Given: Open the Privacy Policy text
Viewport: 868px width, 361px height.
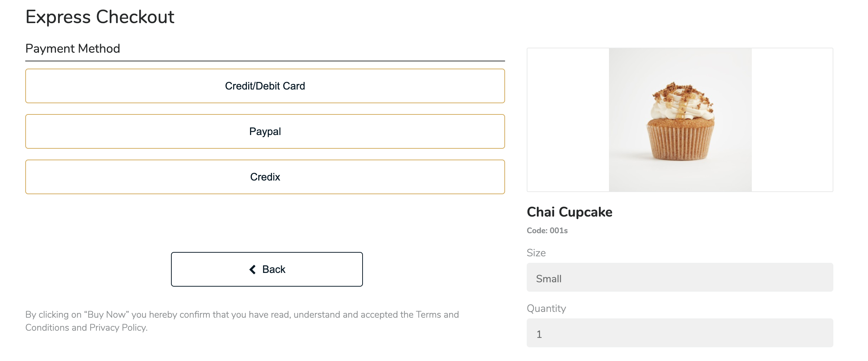Looking at the screenshot, I should pos(118,327).
